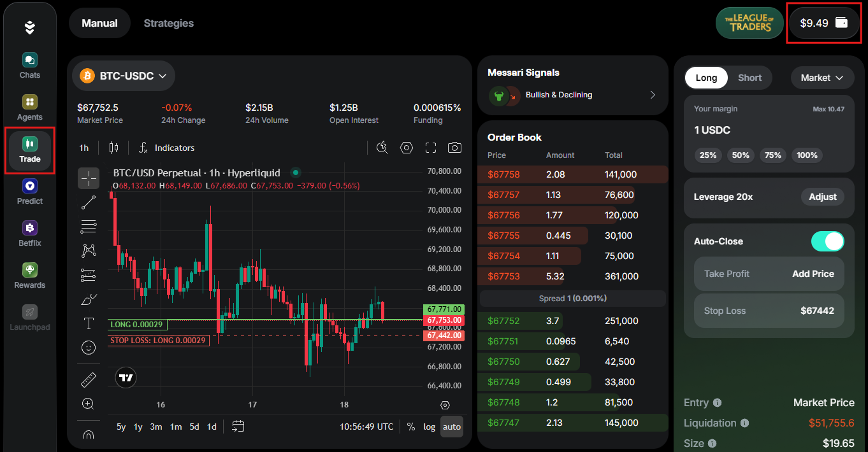The image size is (868, 452).
Task: Open chart settings via the hexagon icon
Action: pos(406,147)
